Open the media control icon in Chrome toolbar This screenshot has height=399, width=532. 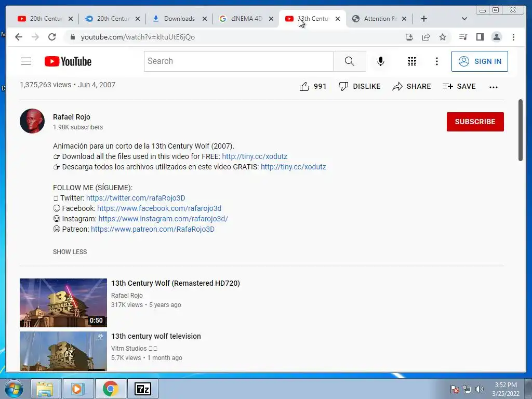(x=463, y=37)
